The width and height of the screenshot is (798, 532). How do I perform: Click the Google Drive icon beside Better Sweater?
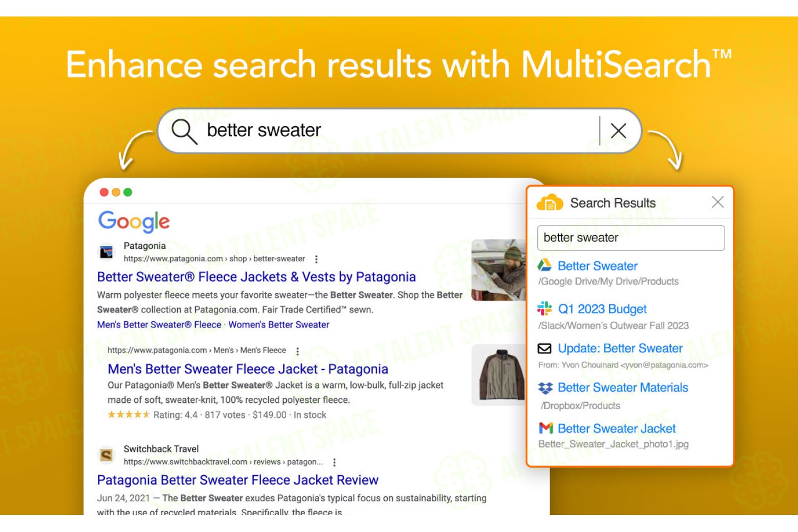tap(544, 265)
